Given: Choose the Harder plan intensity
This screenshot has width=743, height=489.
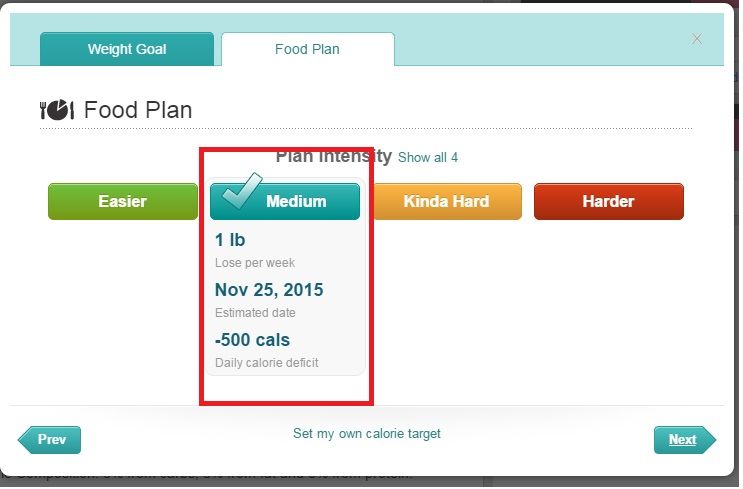Looking at the screenshot, I should 608,201.
